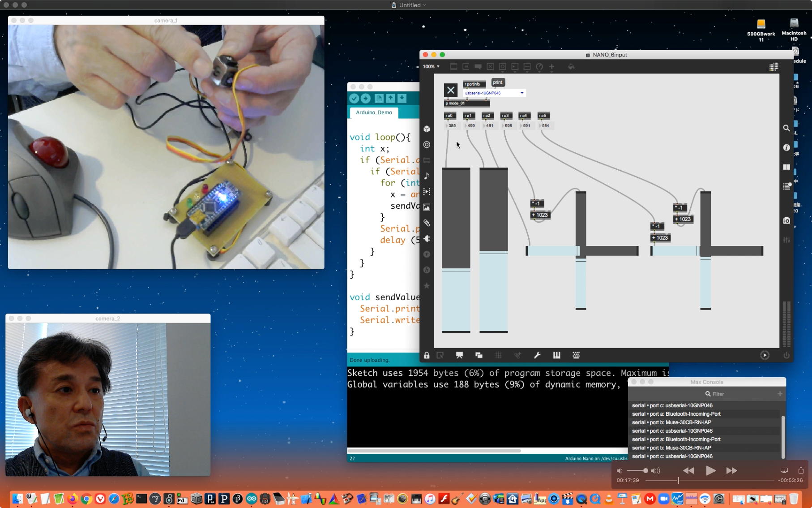Open the piano keys icon in the bottom toolbar
This screenshot has height=508, width=812.
(x=556, y=355)
